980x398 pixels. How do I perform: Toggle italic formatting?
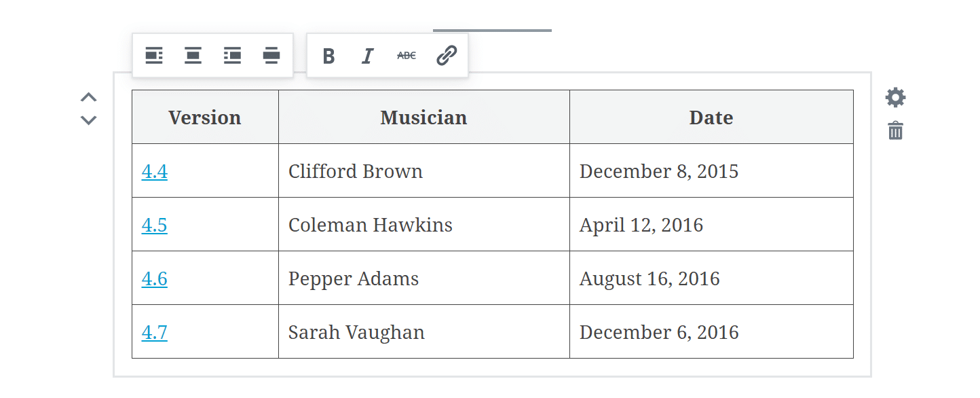[x=367, y=56]
